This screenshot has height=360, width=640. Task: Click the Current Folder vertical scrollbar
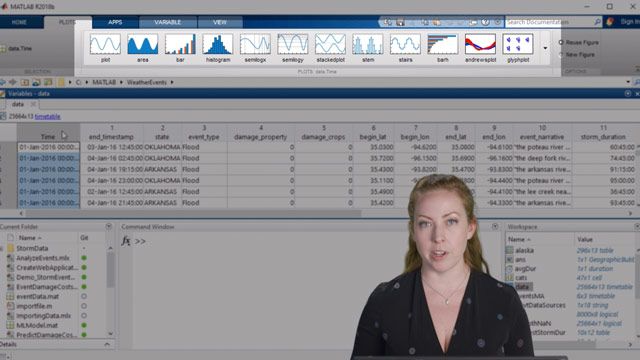click(110, 269)
